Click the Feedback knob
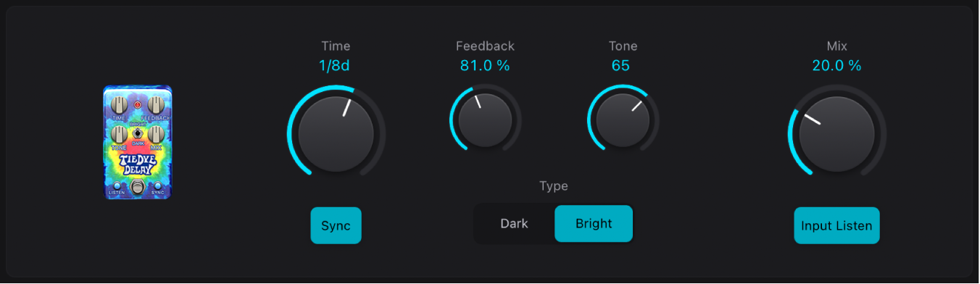Screen dimensions: 980x284 486,120
